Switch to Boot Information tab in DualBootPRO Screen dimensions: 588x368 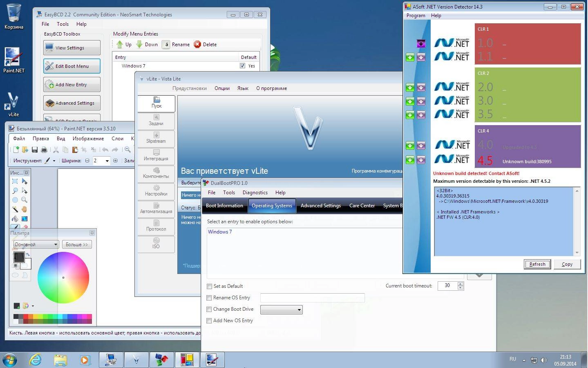[x=224, y=206]
